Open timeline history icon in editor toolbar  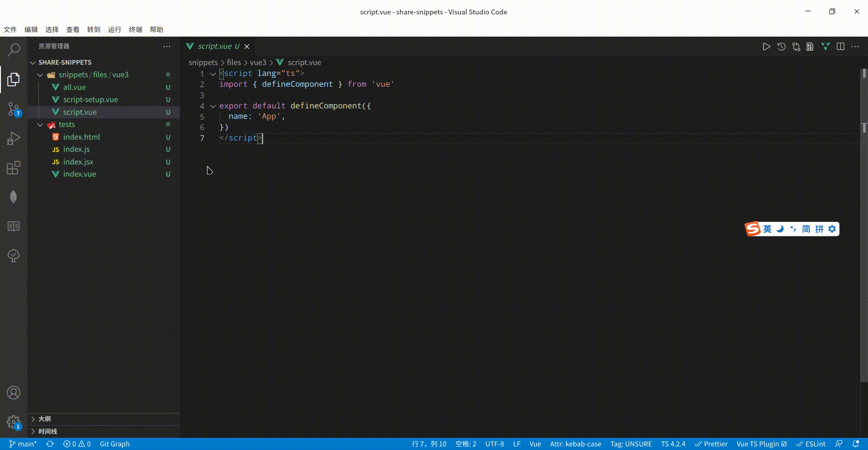(x=781, y=47)
